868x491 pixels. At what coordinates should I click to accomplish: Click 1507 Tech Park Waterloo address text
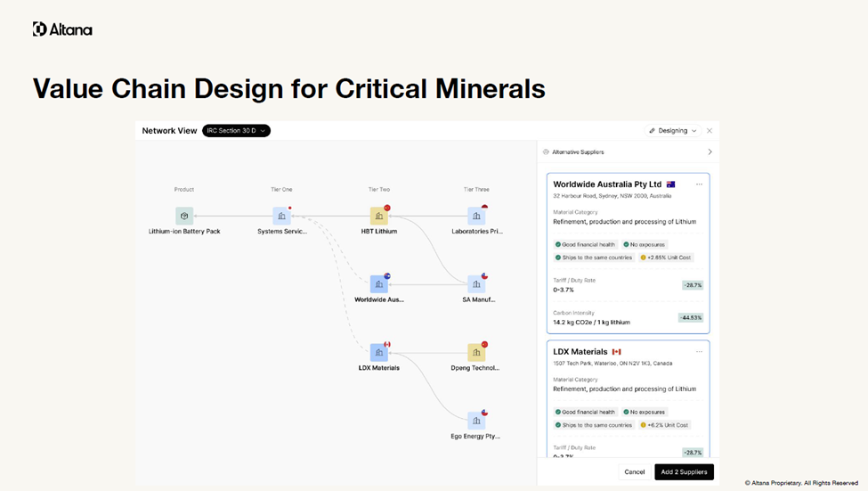coord(612,364)
